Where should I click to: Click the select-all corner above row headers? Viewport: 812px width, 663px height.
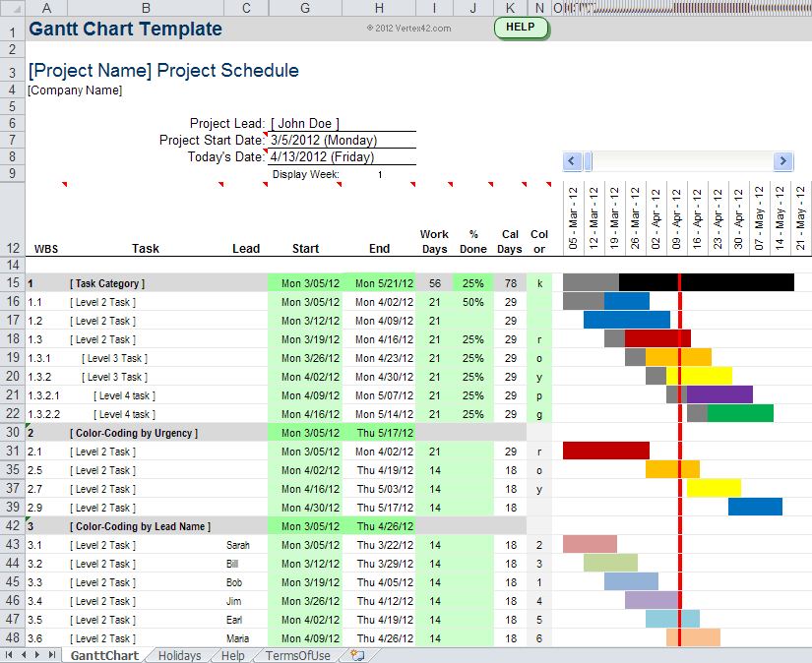(x=13, y=8)
